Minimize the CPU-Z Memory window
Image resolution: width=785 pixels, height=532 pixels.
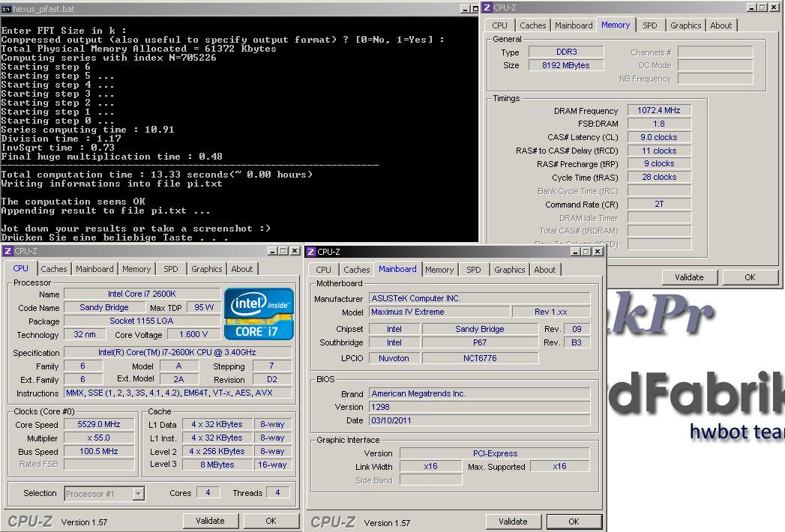[751, 7]
